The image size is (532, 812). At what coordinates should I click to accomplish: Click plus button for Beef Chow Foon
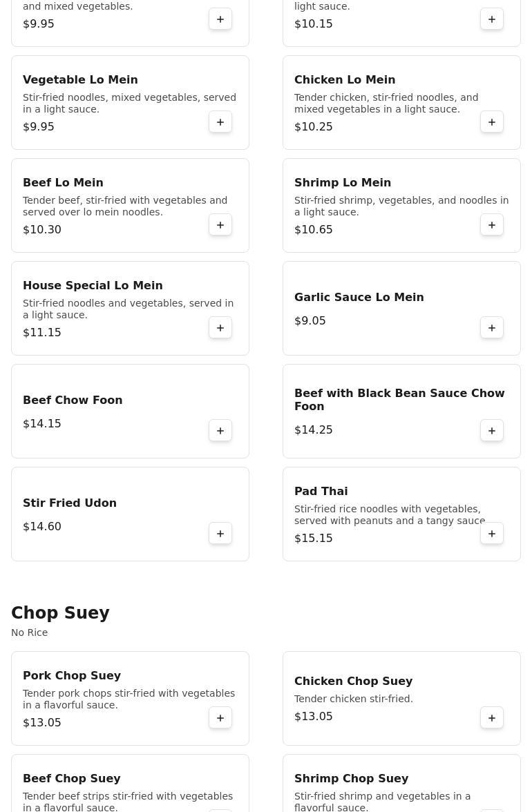220,431
